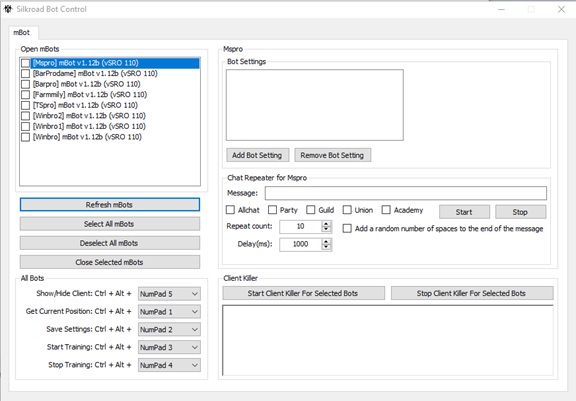576x401 pixels.
Task: Start Client Killer For Selected Bots
Action: pyautogui.click(x=303, y=293)
